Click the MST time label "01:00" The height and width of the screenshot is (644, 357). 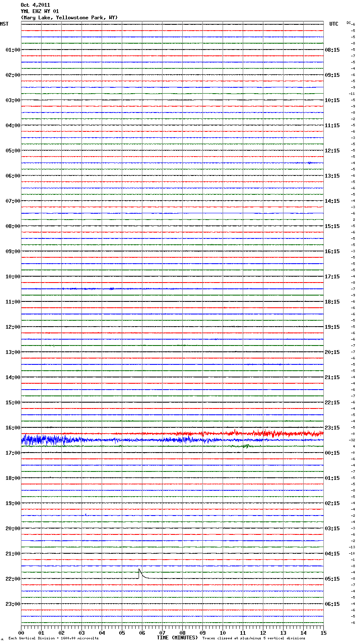point(13,50)
